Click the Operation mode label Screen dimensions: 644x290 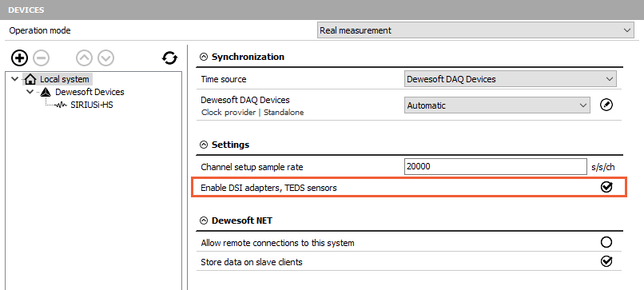pos(40,31)
